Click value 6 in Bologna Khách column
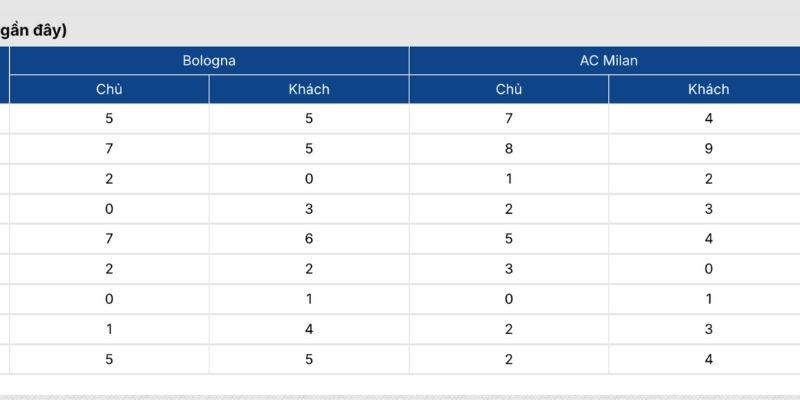The width and height of the screenshot is (800, 400). tap(309, 239)
